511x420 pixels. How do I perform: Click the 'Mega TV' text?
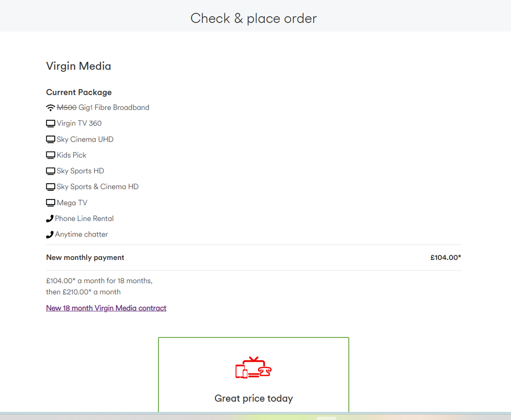tap(72, 203)
